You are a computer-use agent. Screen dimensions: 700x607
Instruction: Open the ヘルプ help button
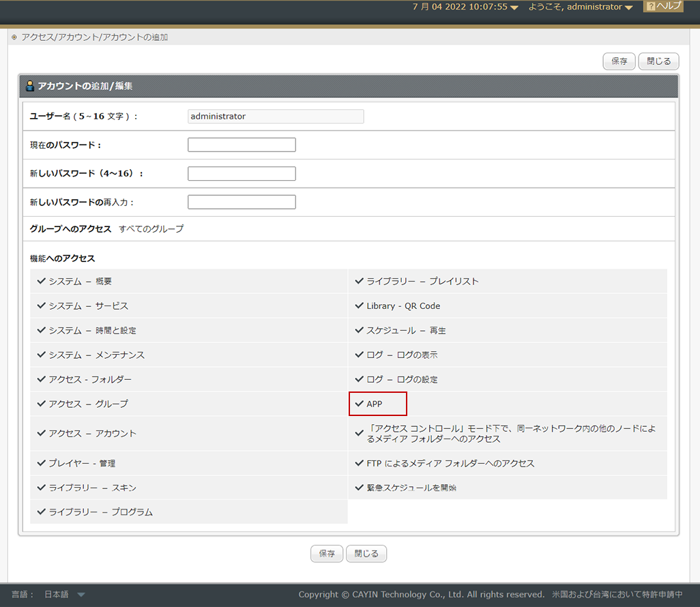click(663, 6)
